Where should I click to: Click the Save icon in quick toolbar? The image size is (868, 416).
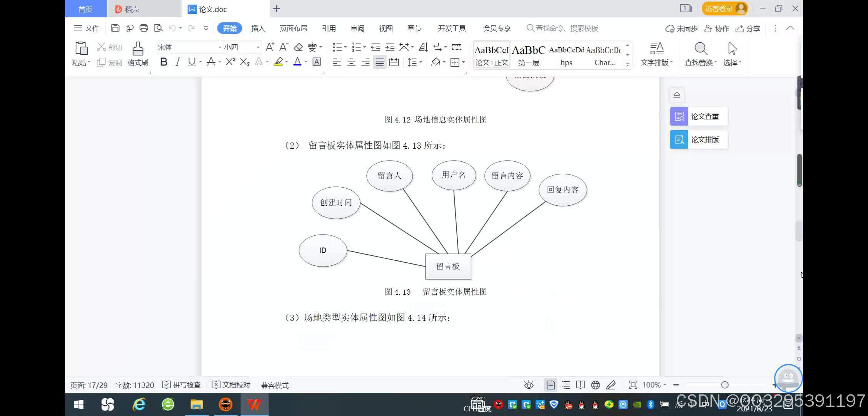click(x=115, y=28)
